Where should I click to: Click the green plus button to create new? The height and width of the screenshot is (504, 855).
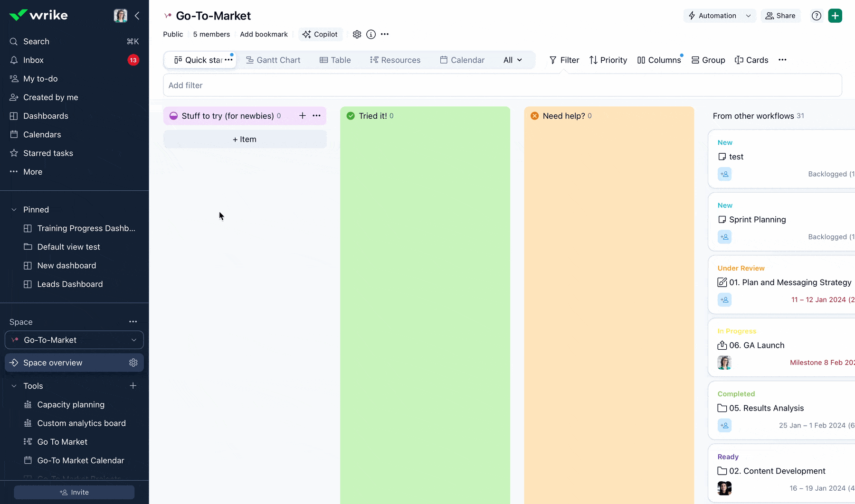pos(835,16)
